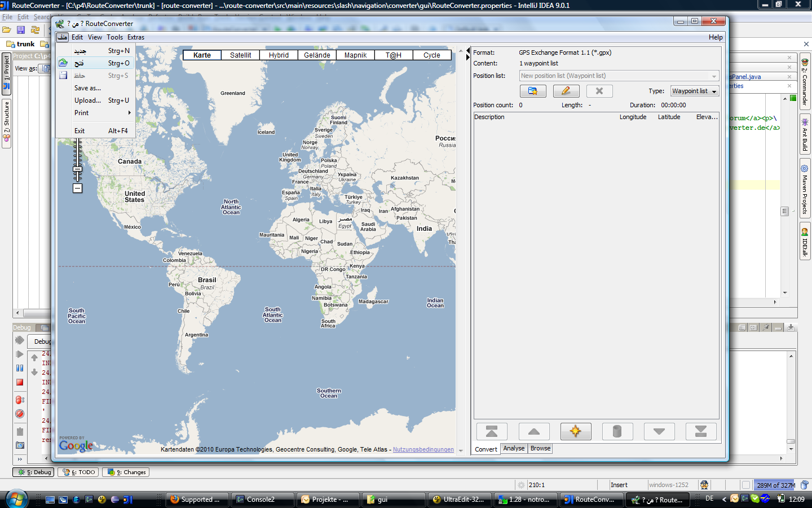This screenshot has height=508, width=812.
Task: Open the Type Waypoint list dropdown
Action: point(694,91)
